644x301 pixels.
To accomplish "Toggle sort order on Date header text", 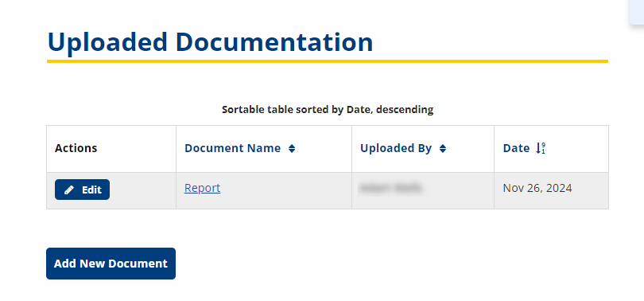I will click(516, 148).
